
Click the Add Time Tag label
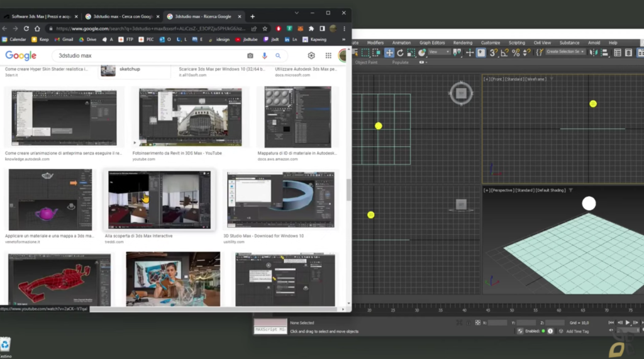577,331
